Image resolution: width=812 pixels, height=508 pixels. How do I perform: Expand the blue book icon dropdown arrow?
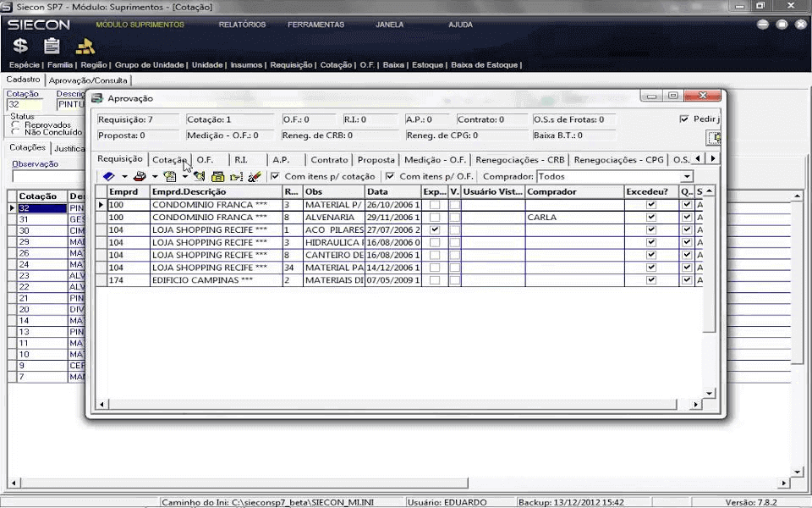pyautogui.click(x=124, y=176)
